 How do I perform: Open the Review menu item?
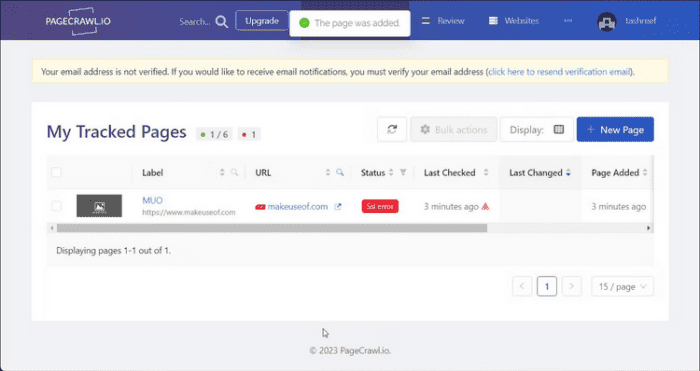(x=443, y=21)
